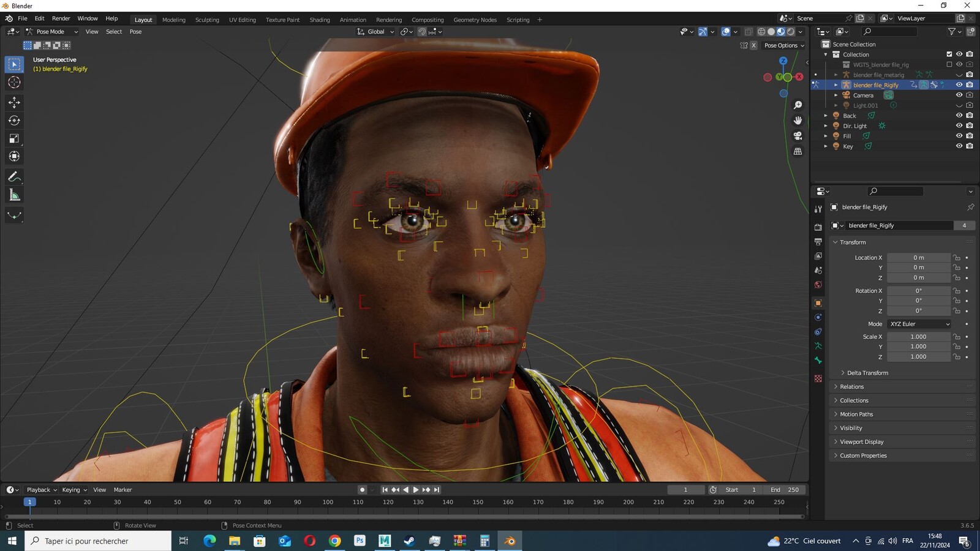Toggle visibility of the Key collection
This screenshot has height=551, width=980.
[x=959, y=146]
